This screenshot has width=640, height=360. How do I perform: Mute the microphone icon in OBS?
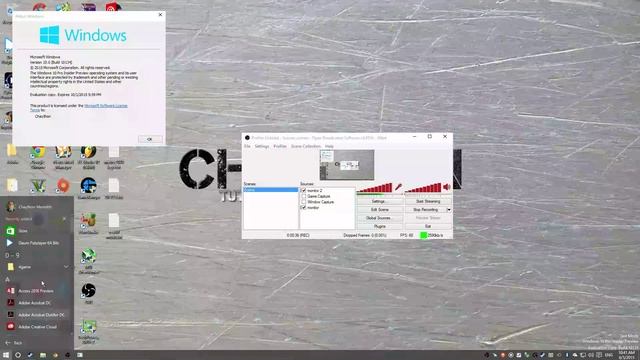click(x=398, y=187)
